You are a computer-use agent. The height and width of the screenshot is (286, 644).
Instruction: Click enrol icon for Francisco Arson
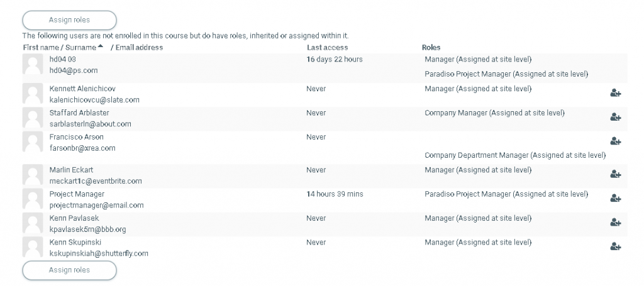[x=615, y=141]
